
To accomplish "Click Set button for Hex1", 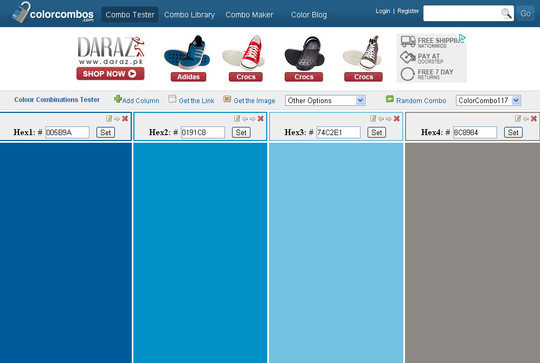I will point(105,132).
